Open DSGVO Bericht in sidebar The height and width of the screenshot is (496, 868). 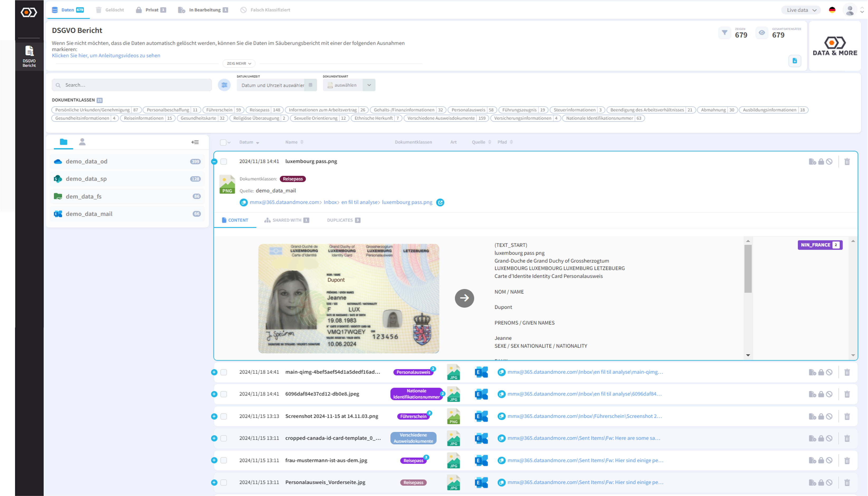pyautogui.click(x=29, y=56)
